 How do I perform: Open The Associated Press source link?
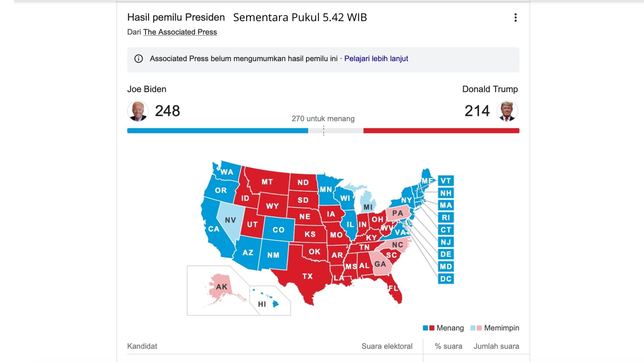180,32
